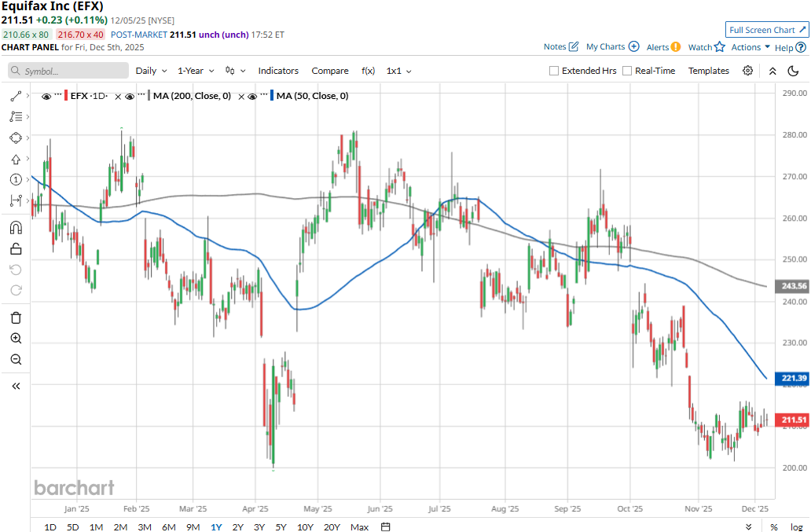
Task: Click the lock drawings icon
Action: click(x=16, y=249)
